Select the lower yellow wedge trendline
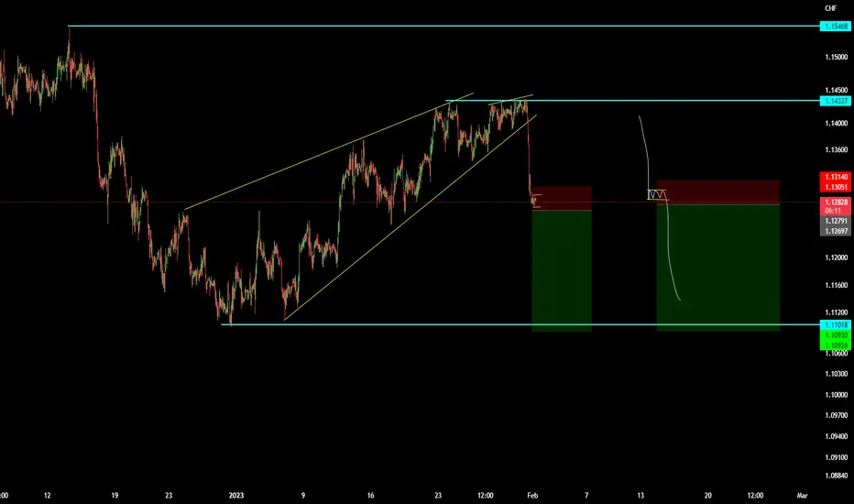The height and width of the screenshot is (504, 854). coord(411,217)
